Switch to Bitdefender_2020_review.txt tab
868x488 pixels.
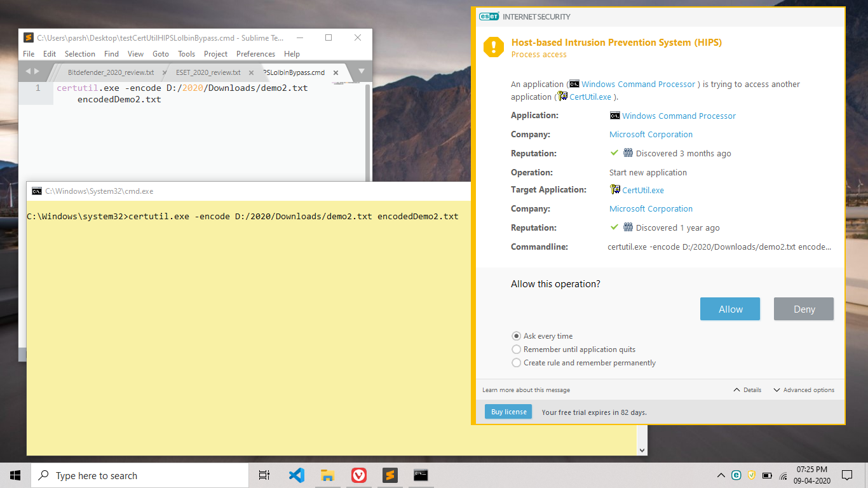[x=111, y=72]
